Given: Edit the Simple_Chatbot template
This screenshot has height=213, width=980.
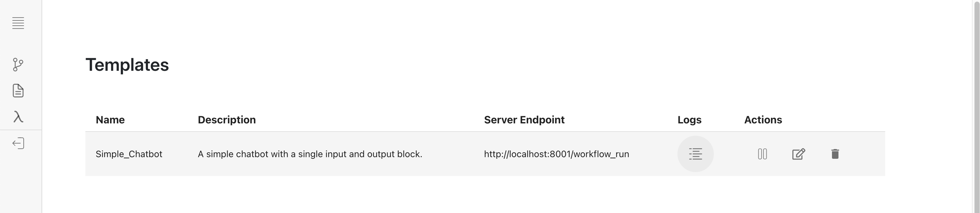Looking at the screenshot, I should [x=798, y=154].
